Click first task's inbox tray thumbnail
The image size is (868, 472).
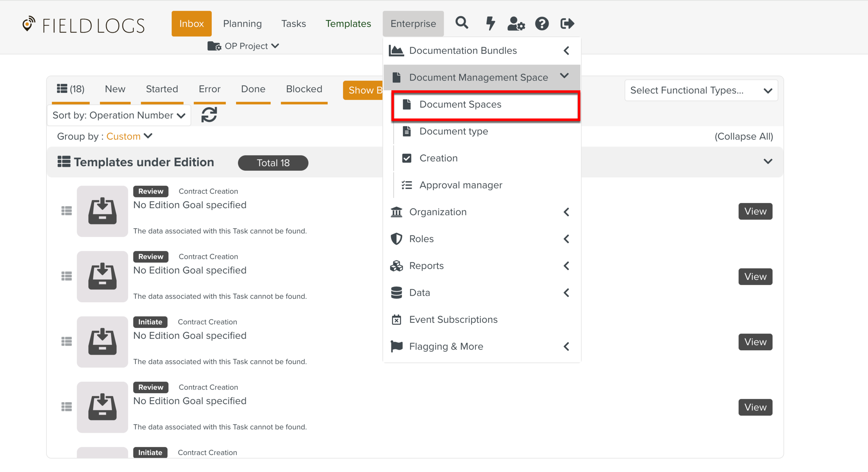pos(102,211)
